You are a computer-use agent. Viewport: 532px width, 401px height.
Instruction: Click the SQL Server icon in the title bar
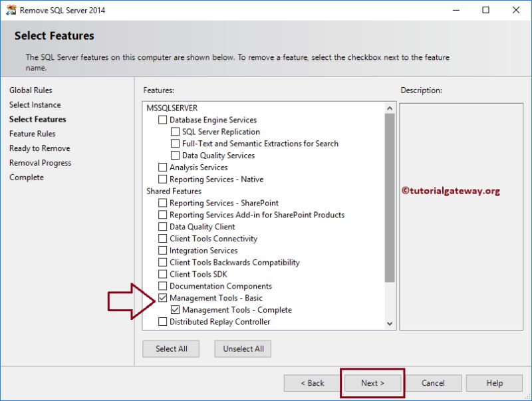pyautogui.click(x=11, y=10)
